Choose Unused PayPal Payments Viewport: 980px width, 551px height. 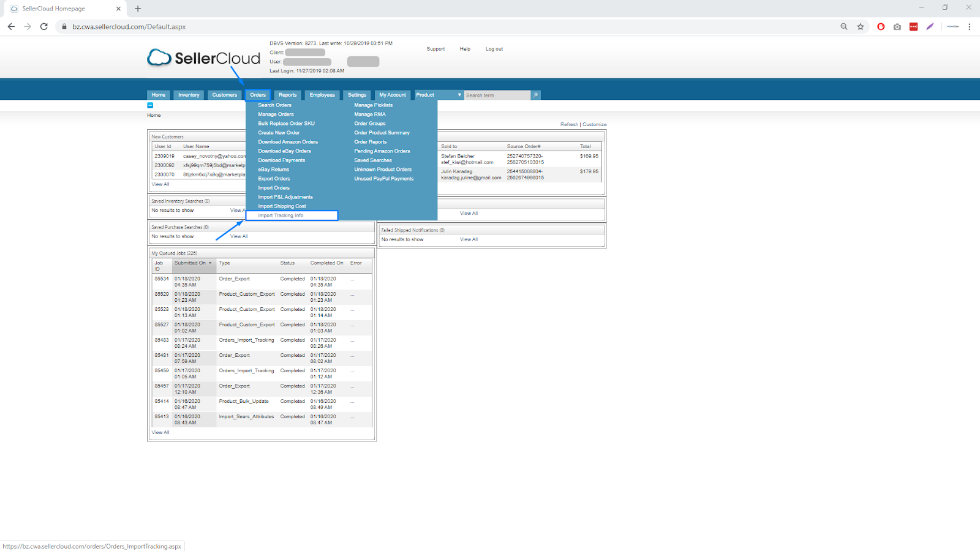pos(384,179)
